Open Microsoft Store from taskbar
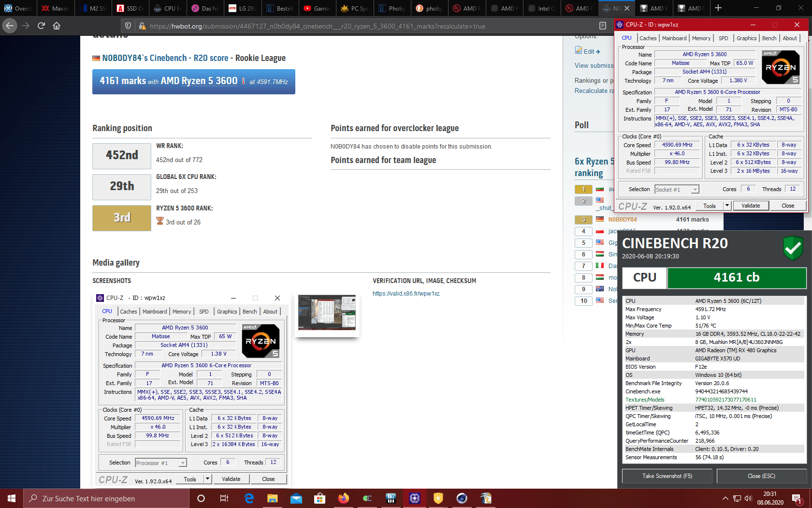The height and width of the screenshot is (508, 812). click(319, 498)
